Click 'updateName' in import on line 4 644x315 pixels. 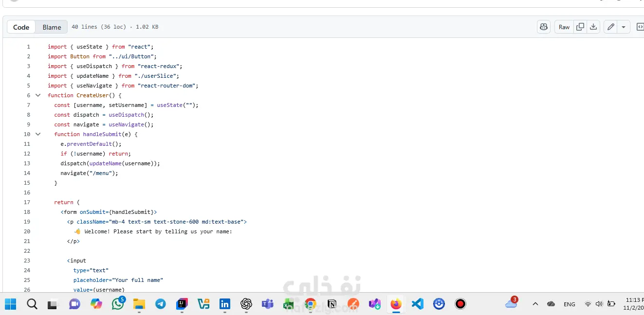[92, 76]
